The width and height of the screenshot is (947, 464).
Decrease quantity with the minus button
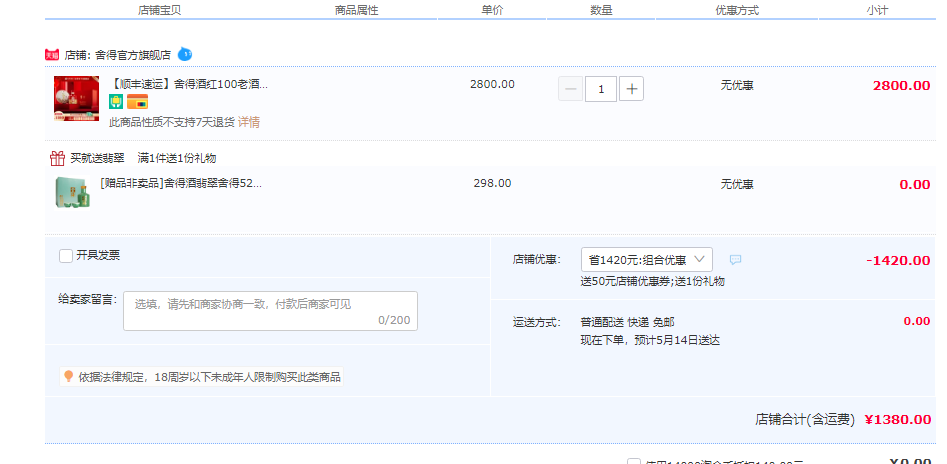(570, 89)
